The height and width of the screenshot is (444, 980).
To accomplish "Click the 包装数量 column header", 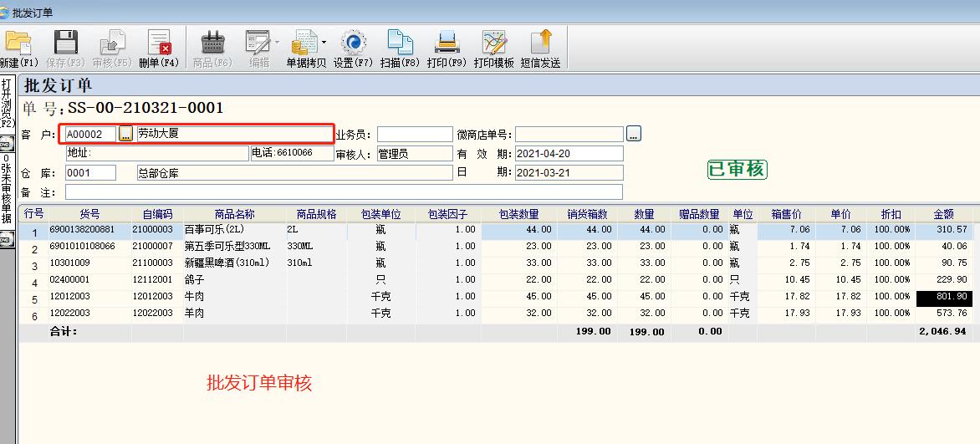I will click(x=518, y=214).
